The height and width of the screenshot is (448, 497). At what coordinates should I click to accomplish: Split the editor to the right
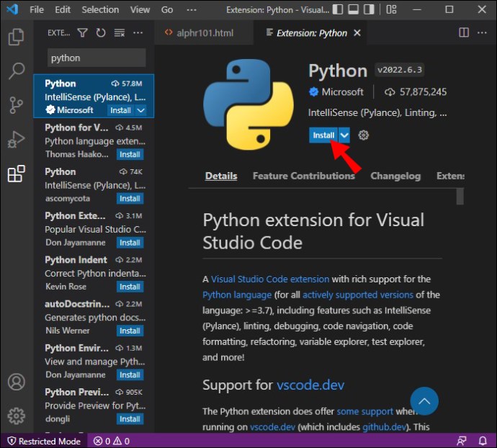coord(464,32)
